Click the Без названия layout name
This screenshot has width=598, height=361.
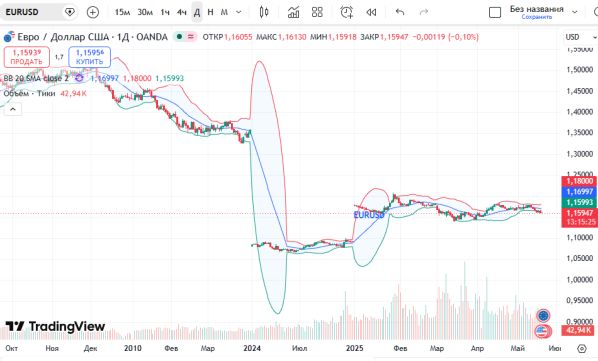(537, 9)
